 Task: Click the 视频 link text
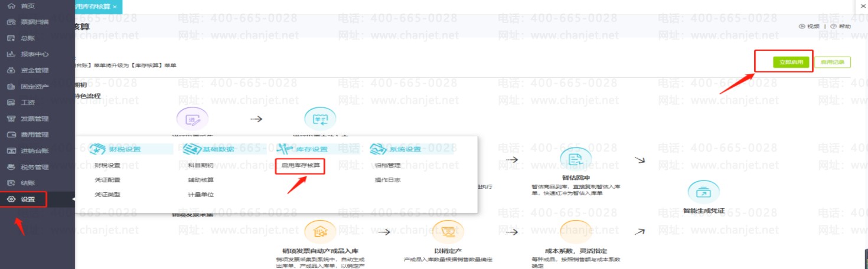click(x=813, y=26)
